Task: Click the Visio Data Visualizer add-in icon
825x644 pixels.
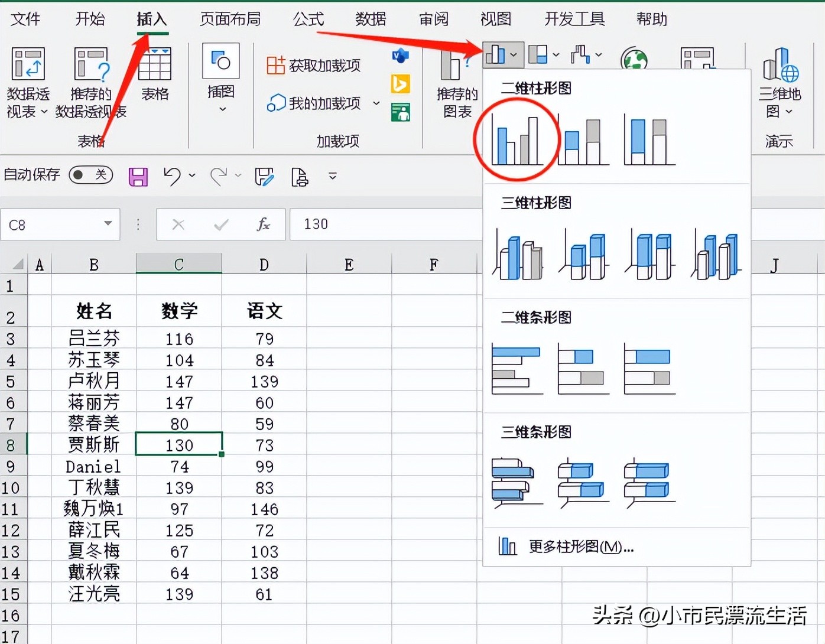Action: pyautogui.click(x=400, y=56)
